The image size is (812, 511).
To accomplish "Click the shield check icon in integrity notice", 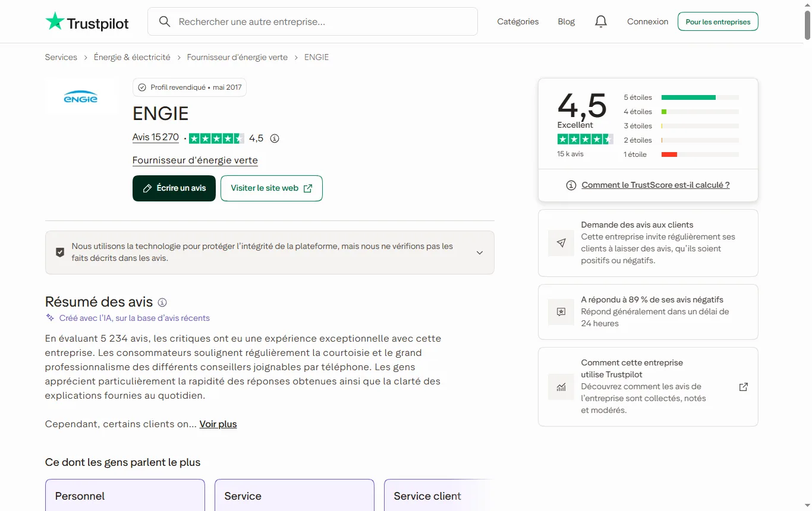I will pos(60,253).
